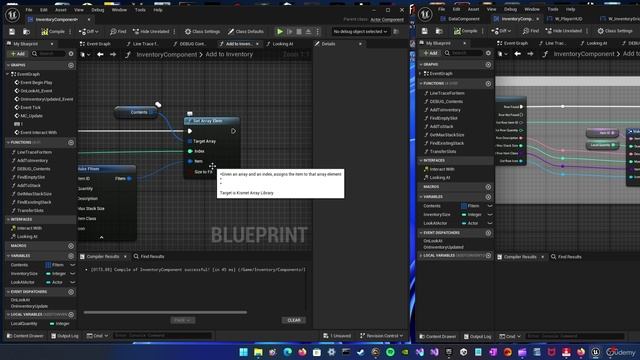This screenshot has height=360, width=640.
Task: Open Asset menu in left window
Action: pyautogui.click(x=60, y=10)
